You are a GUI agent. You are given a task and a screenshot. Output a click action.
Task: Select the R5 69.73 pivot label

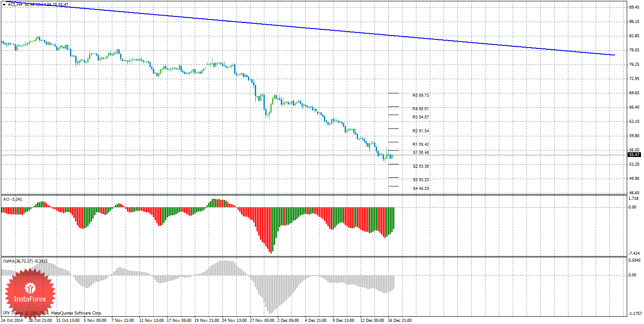(x=420, y=95)
